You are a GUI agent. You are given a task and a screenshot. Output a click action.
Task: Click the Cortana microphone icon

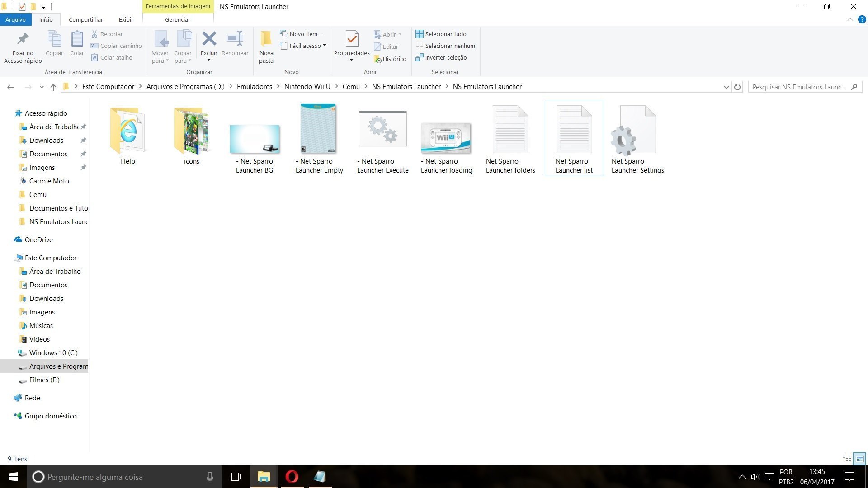(x=210, y=477)
